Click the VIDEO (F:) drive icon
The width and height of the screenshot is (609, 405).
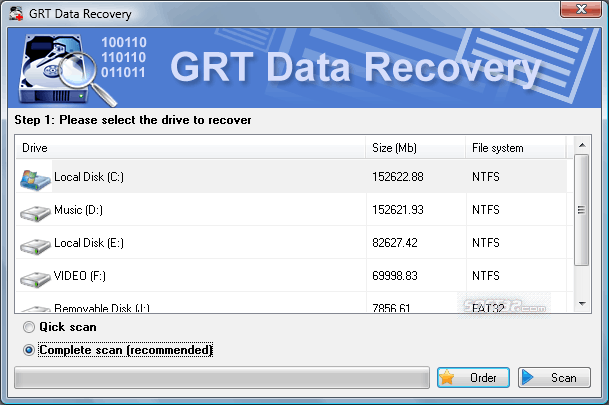point(35,279)
